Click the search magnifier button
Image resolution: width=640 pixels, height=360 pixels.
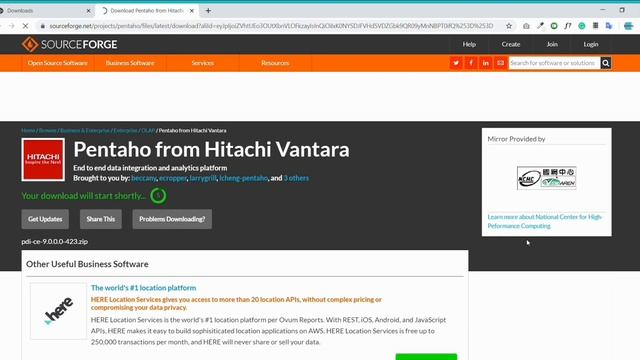pyautogui.click(x=606, y=63)
